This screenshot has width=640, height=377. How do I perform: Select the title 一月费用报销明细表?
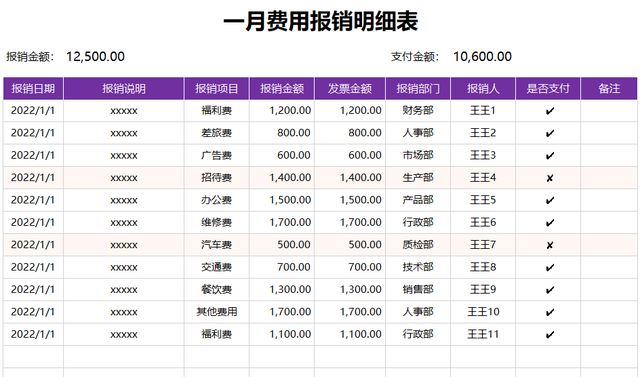pyautogui.click(x=320, y=22)
